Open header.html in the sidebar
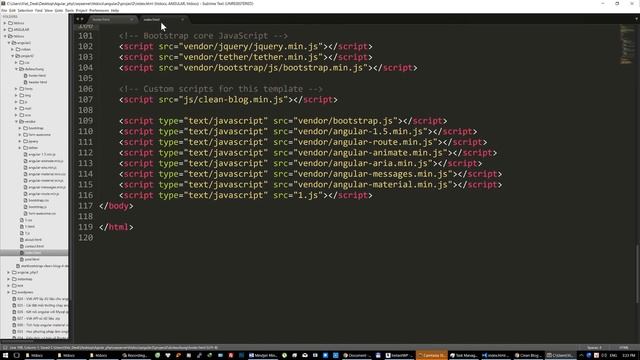Screen dimensions: 640x360 coord(38,82)
